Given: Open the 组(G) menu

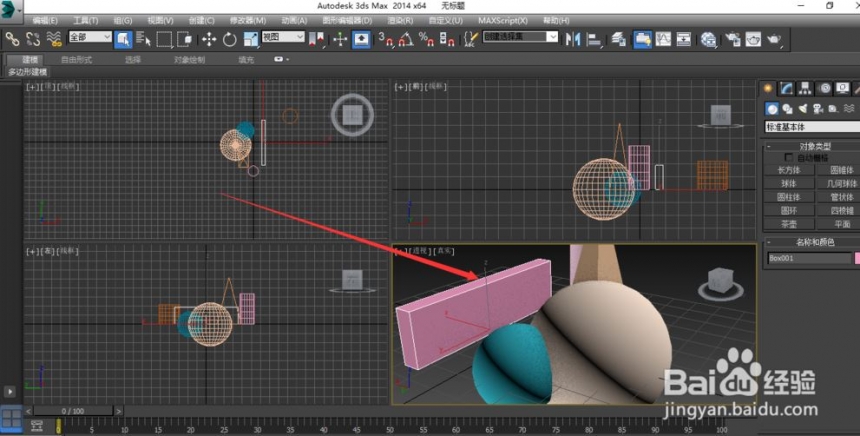Looking at the screenshot, I should pyautogui.click(x=123, y=20).
